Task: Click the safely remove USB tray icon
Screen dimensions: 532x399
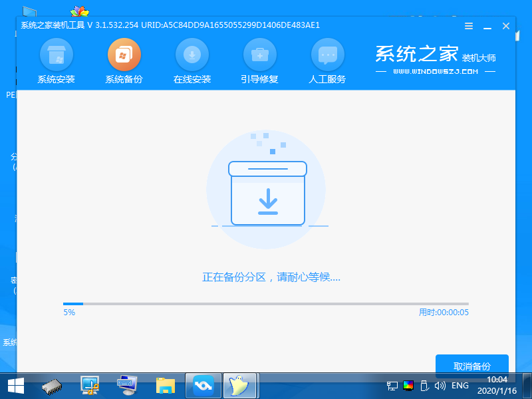Action: click(x=424, y=385)
